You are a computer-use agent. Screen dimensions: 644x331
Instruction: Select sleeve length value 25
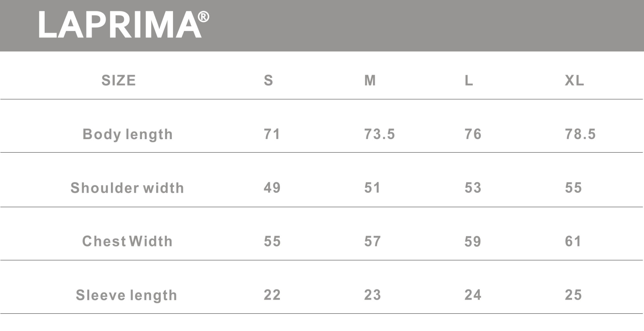coord(573,295)
